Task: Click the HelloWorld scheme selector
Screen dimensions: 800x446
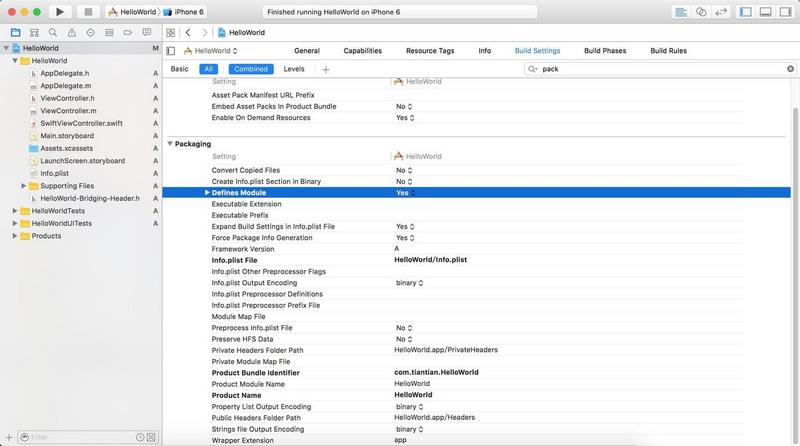Action: [132, 12]
